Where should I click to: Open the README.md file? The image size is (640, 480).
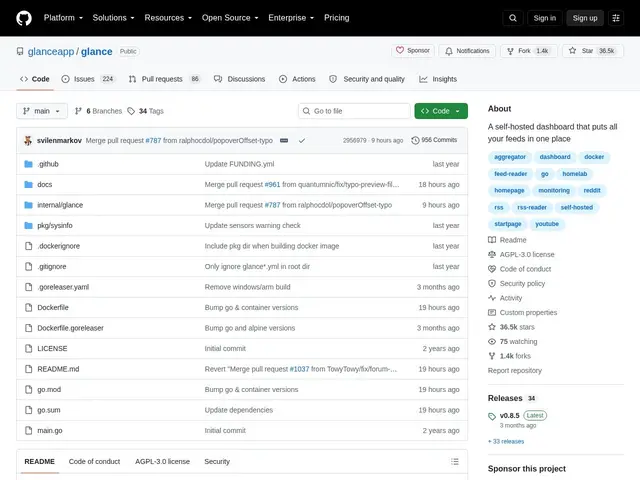(x=58, y=369)
